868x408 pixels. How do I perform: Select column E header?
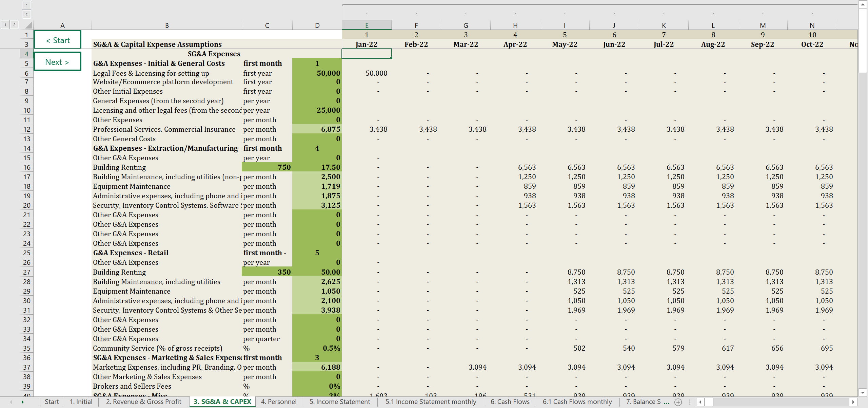[x=367, y=25]
